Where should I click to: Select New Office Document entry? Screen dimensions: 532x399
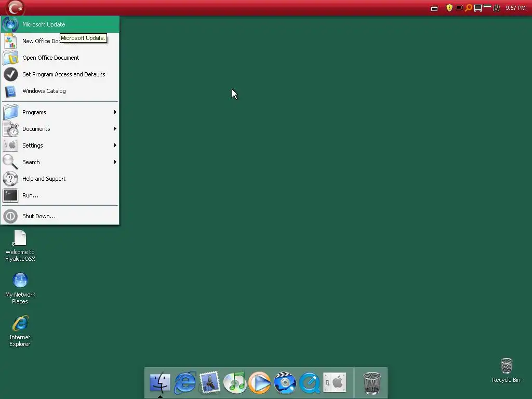pyautogui.click(x=60, y=41)
